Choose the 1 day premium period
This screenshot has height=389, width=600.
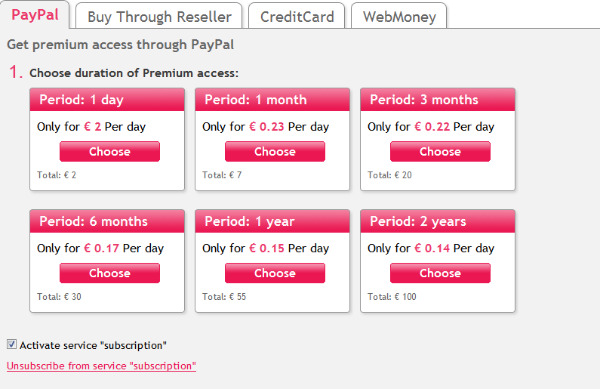coord(110,151)
